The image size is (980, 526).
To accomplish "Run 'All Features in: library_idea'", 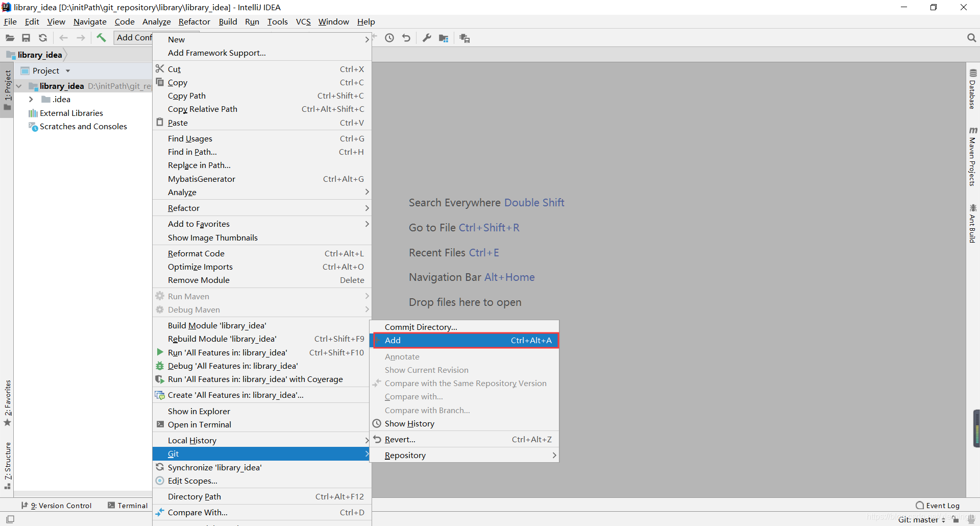I will pyautogui.click(x=262, y=352).
